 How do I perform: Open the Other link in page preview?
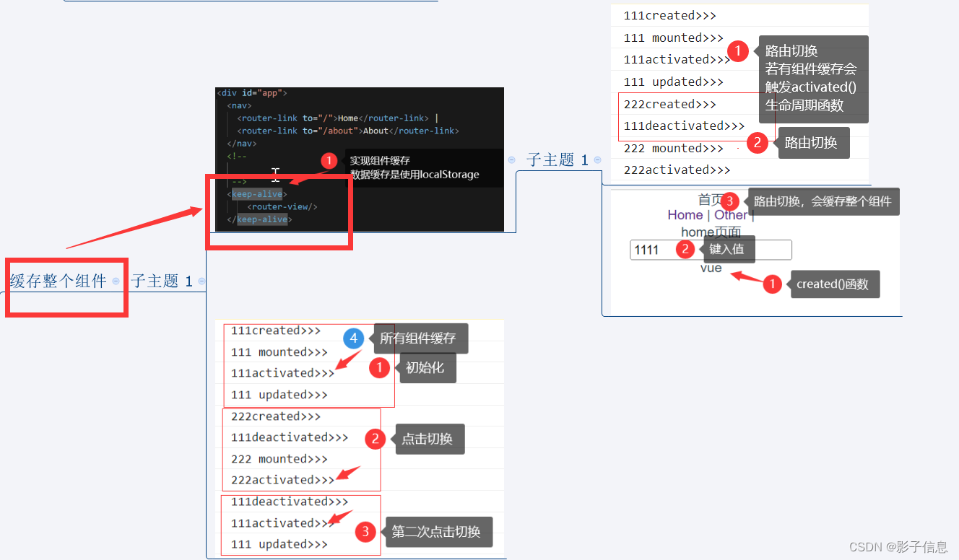tap(731, 215)
